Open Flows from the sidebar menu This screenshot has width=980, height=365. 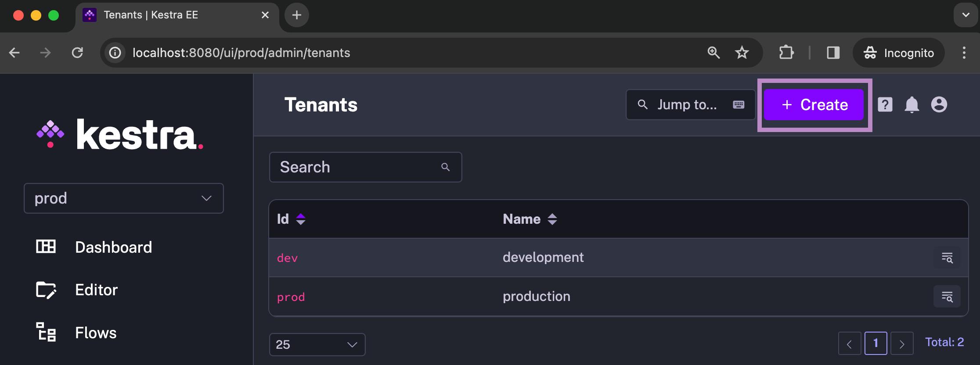click(x=96, y=333)
